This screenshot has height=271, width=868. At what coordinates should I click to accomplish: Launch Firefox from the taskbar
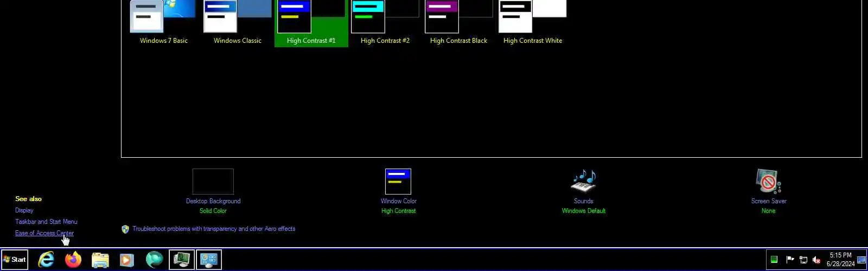tap(73, 260)
